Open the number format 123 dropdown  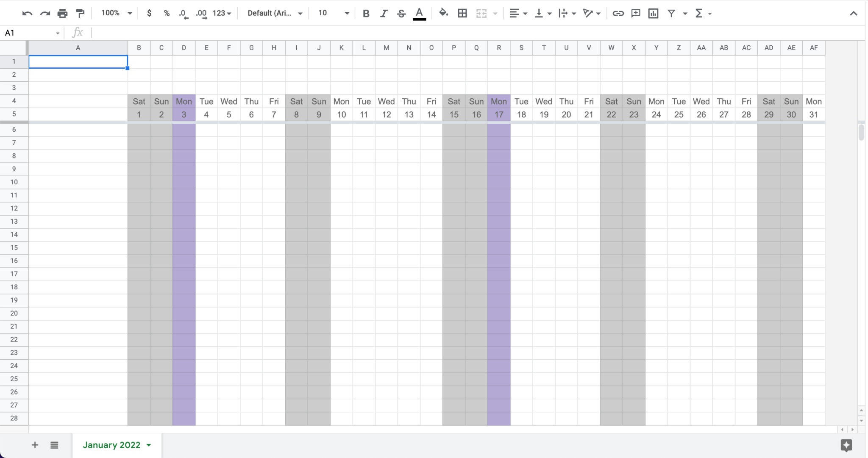coord(220,13)
